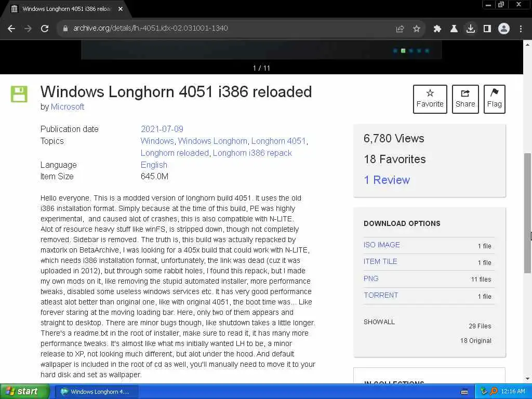Toggle the browser side panel icon
The image size is (532, 399).
[487, 29]
